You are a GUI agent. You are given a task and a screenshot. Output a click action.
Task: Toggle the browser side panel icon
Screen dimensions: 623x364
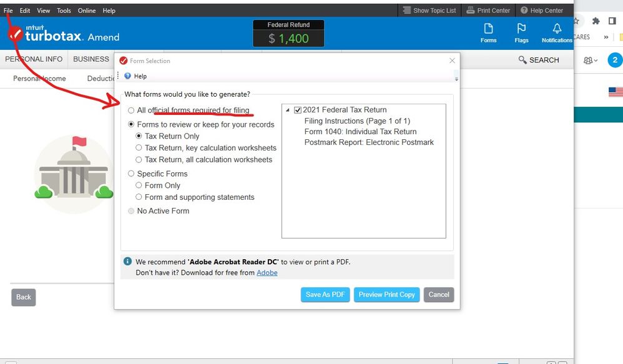point(612,21)
